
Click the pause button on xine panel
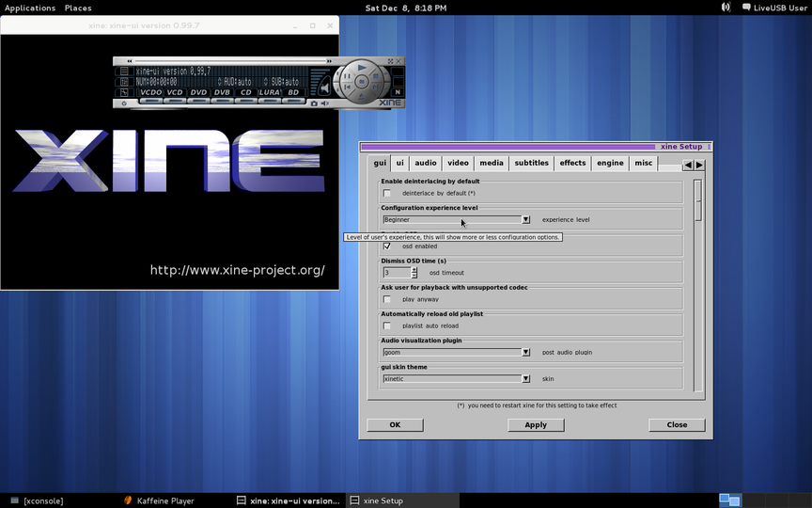[347, 75]
